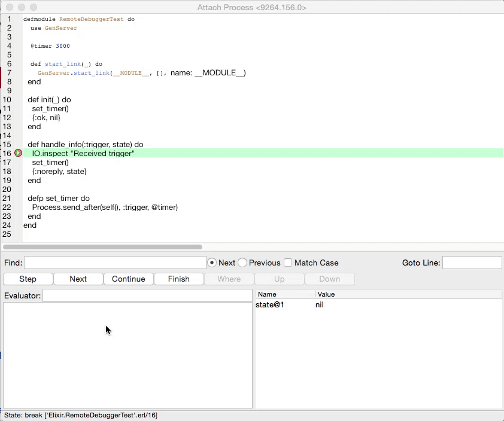Click the Finish button
Viewport: 504px width, 421px height.
click(178, 279)
